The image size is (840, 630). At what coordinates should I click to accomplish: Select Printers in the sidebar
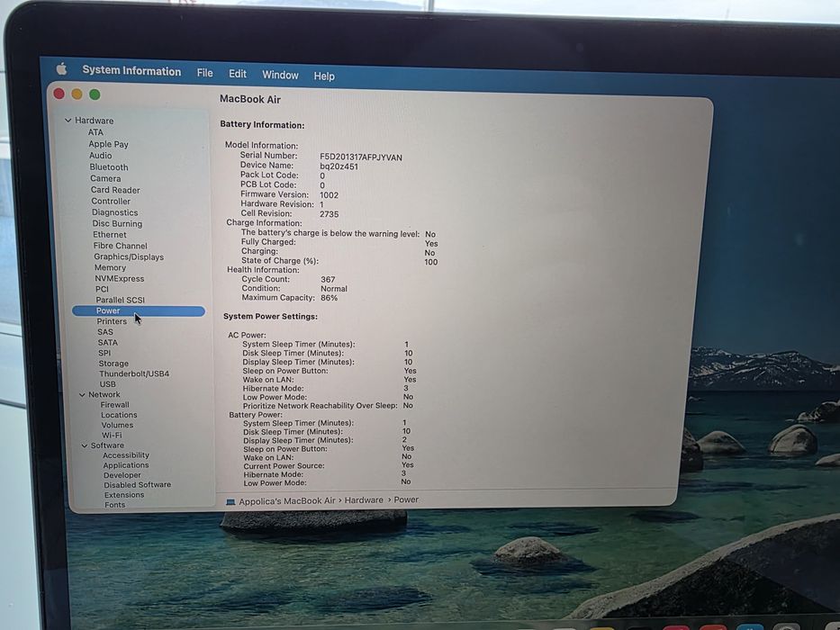(x=112, y=321)
